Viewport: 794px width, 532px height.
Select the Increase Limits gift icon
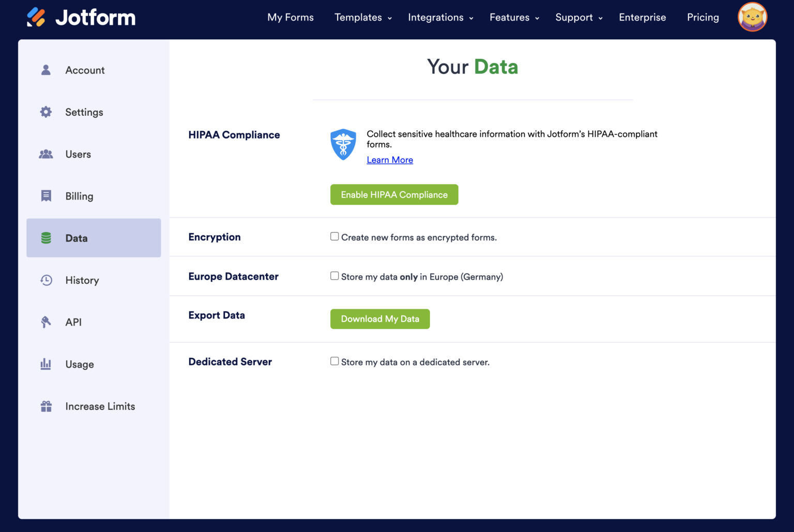tap(46, 406)
